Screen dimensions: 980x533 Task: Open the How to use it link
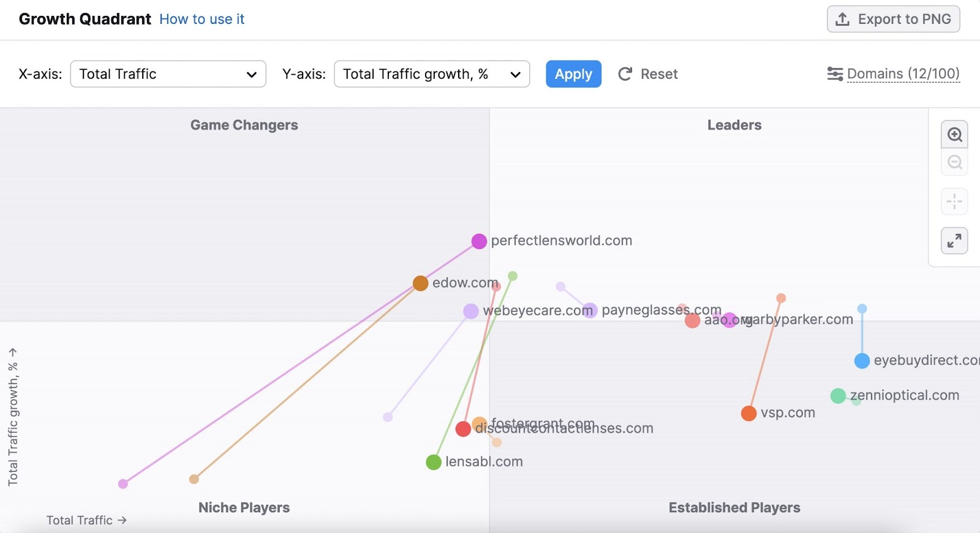[202, 19]
